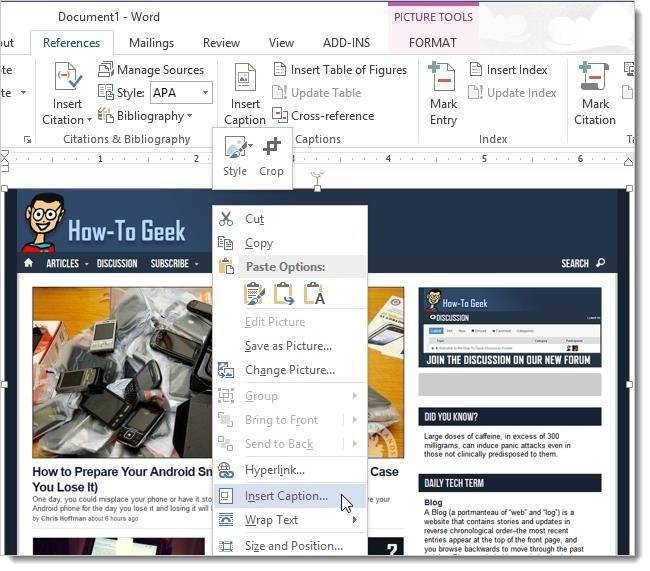Click Manage Sources text button
The width and height of the screenshot is (650, 571).
coord(160,70)
